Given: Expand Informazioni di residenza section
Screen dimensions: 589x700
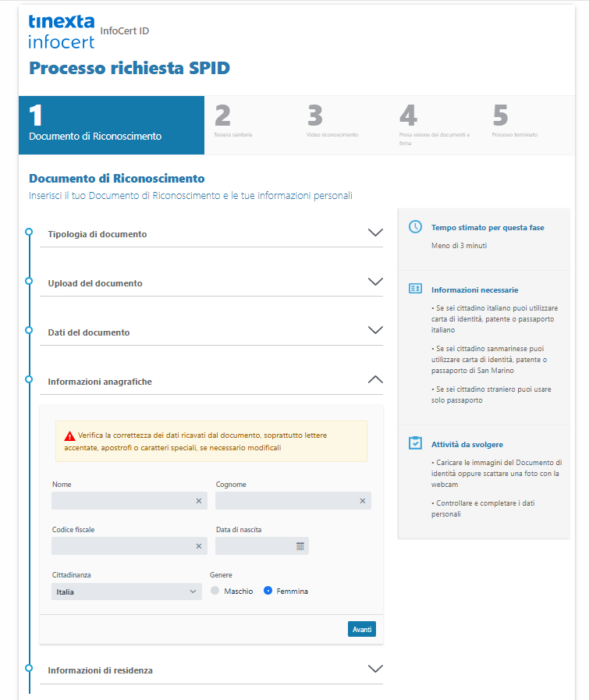Looking at the screenshot, I should (375, 669).
